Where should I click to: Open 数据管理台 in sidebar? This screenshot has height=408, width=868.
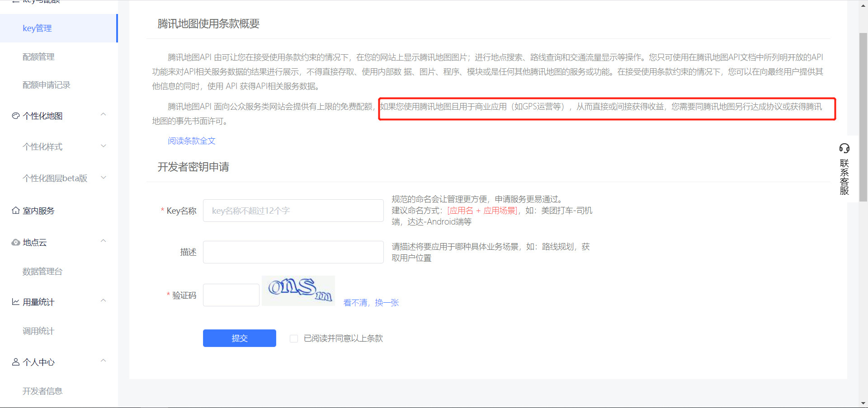click(x=42, y=272)
